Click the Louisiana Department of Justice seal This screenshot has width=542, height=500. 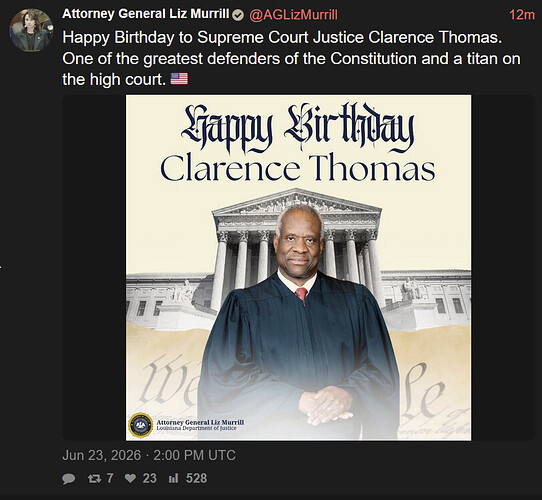(141, 425)
